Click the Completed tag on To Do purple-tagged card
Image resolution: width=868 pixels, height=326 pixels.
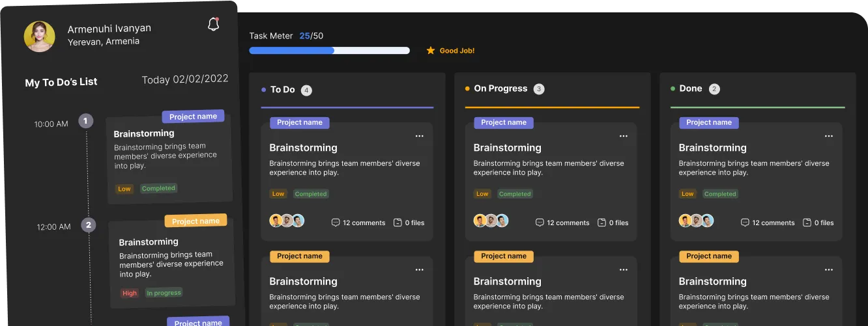311,194
